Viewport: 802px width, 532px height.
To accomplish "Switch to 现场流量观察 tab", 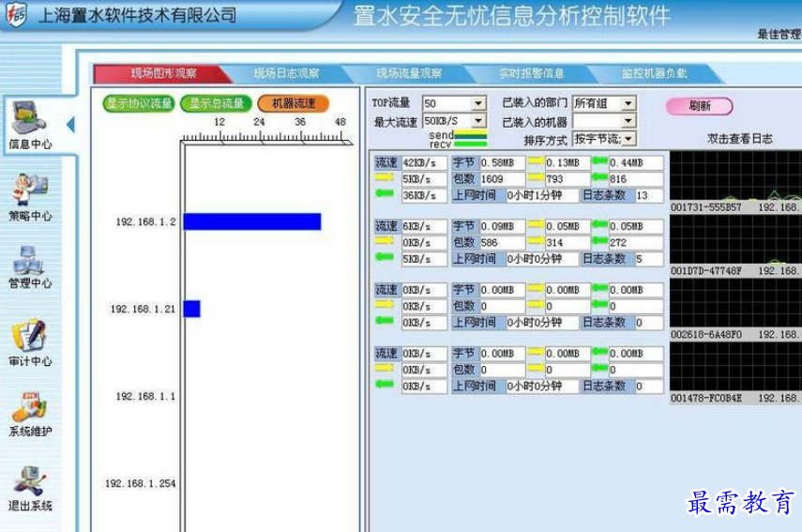I will [x=409, y=73].
